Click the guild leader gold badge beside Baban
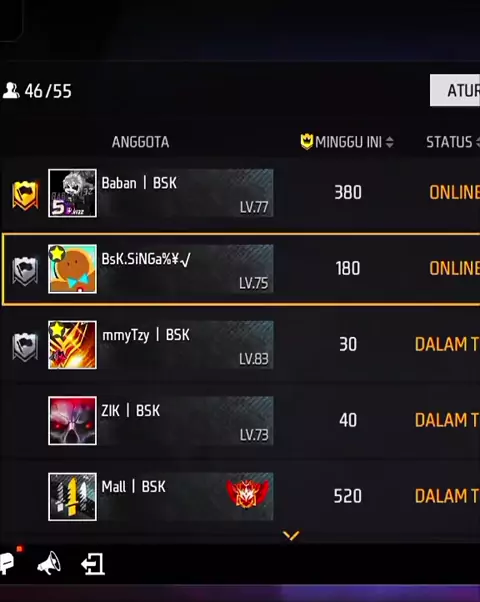 [25, 195]
